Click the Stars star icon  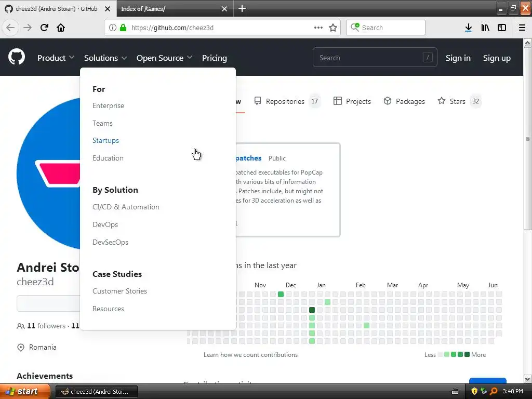(442, 101)
